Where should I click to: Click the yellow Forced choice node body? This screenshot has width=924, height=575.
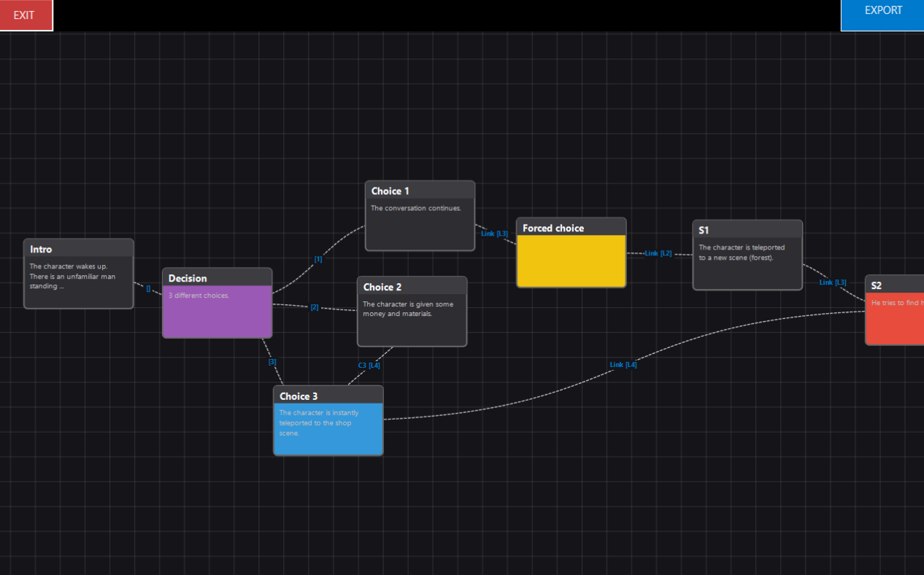pyautogui.click(x=571, y=261)
